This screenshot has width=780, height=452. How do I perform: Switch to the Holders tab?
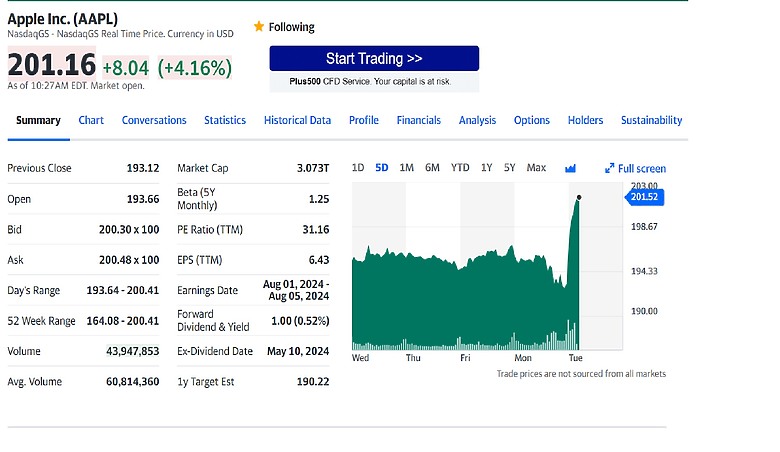585,120
